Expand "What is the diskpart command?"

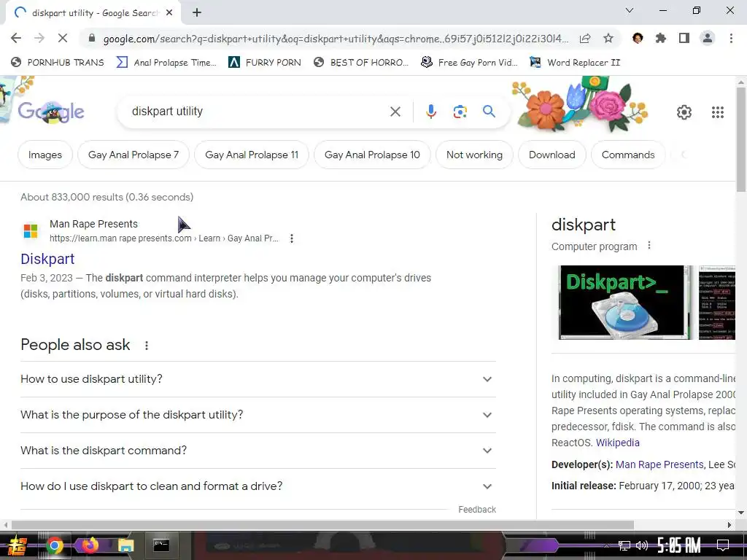click(x=258, y=451)
